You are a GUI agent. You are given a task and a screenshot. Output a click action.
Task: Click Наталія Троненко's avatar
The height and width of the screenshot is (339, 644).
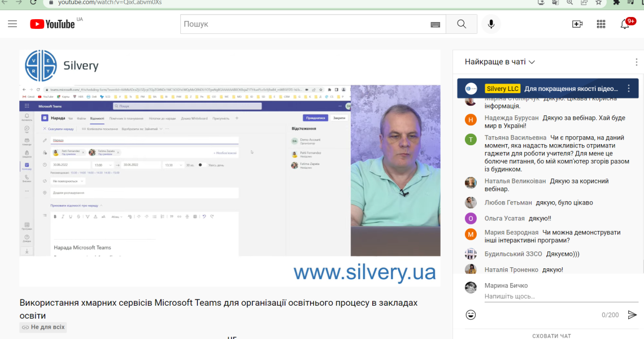point(471,269)
